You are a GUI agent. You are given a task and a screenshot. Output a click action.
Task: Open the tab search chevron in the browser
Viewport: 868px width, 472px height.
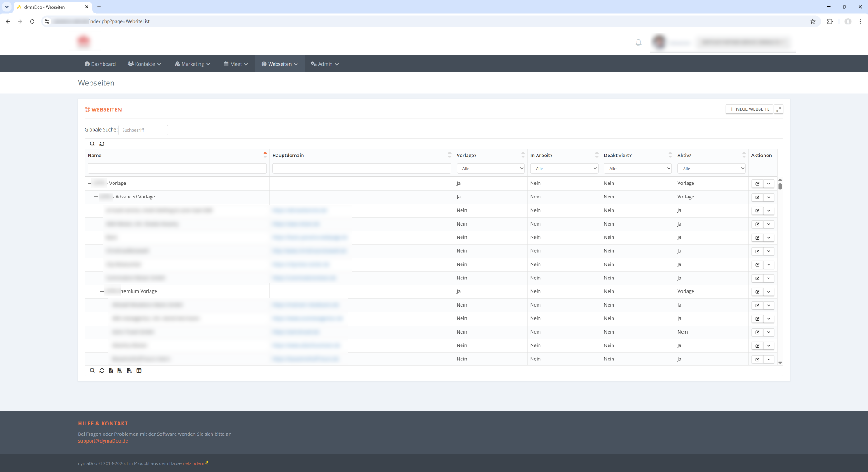point(7,7)
